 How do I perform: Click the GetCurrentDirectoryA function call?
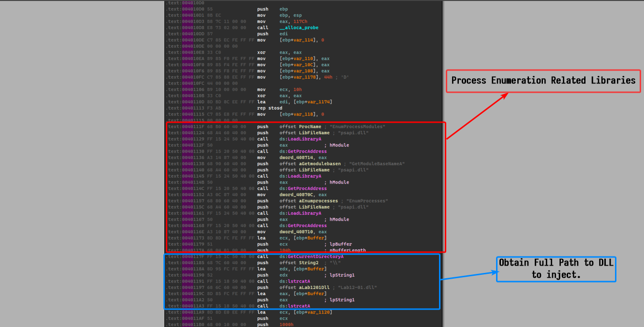pos(308,256)
